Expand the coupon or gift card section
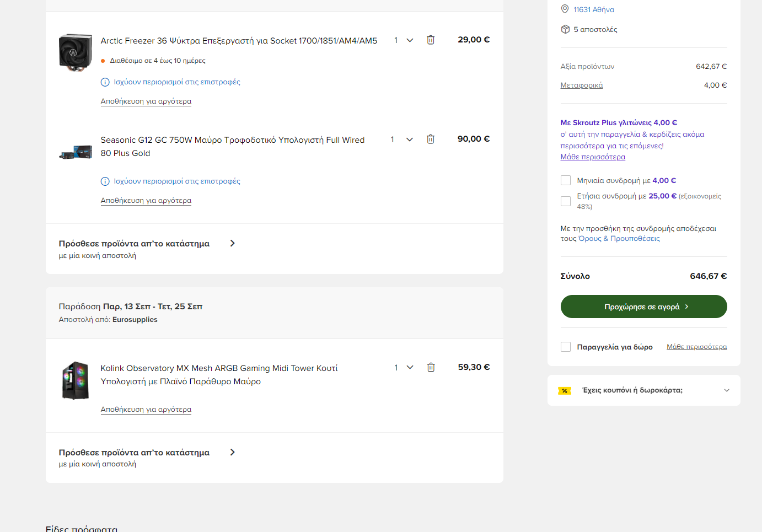Viewport: 762px width, 532px height. [727, 390]
